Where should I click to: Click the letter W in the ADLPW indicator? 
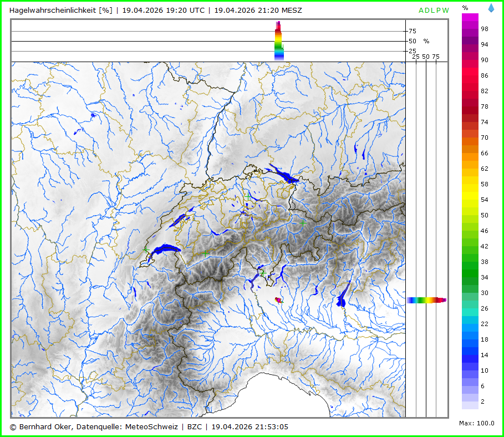[x=446, y=11]
